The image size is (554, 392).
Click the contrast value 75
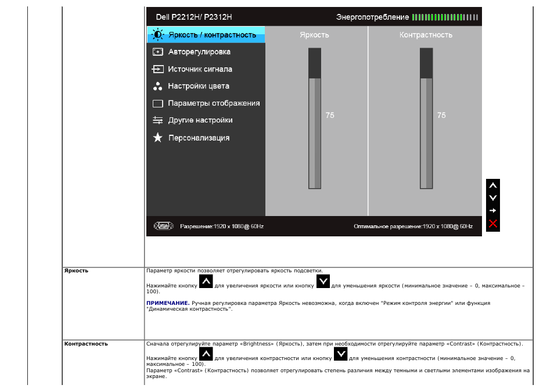[x=441, y=115]
